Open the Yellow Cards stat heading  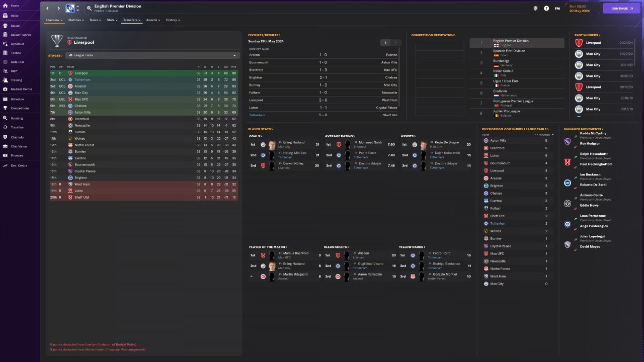point(412,247)
